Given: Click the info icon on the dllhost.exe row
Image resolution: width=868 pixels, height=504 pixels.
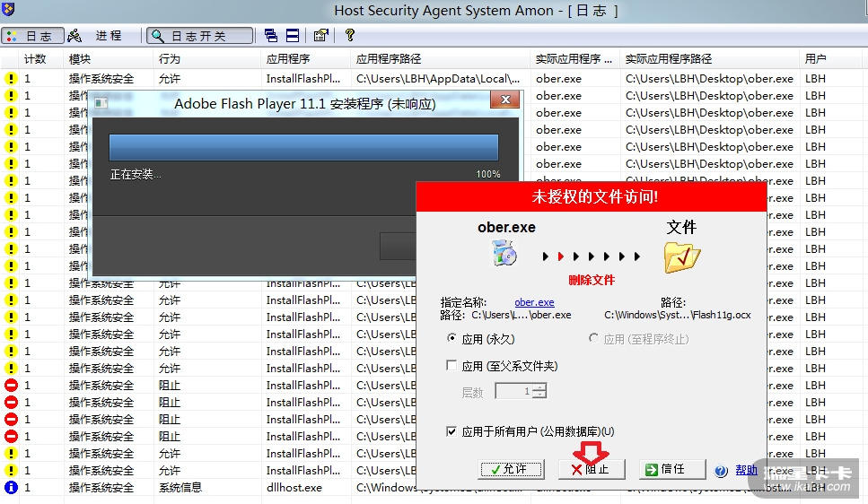Looking at the screenshot, I should (x=11, y=487).
